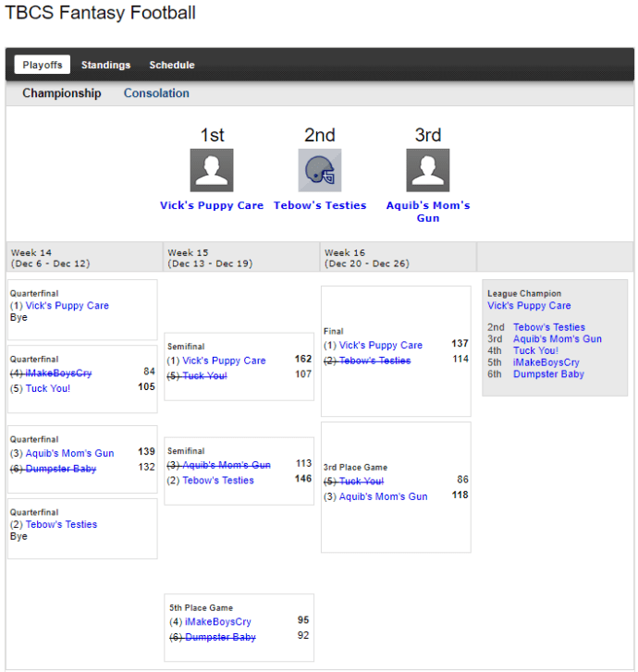The height and width of the screenshot is (672, 638).
Task: Open Vick's Puppy Care under 1st place
Action: [x=212, y=205]
